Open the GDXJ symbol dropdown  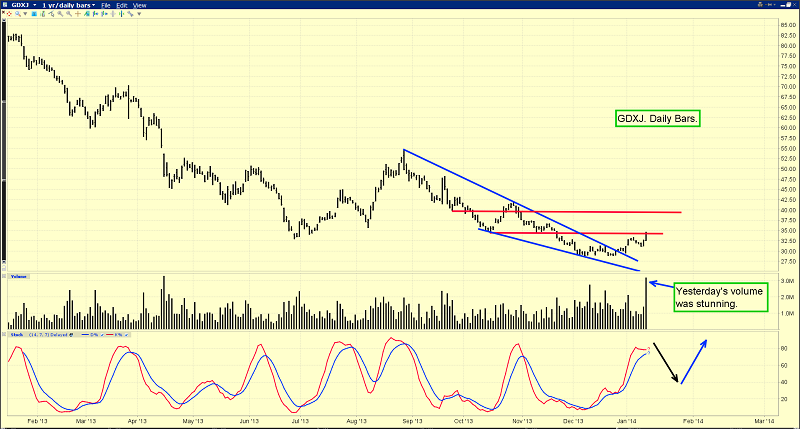coord(35,5)
